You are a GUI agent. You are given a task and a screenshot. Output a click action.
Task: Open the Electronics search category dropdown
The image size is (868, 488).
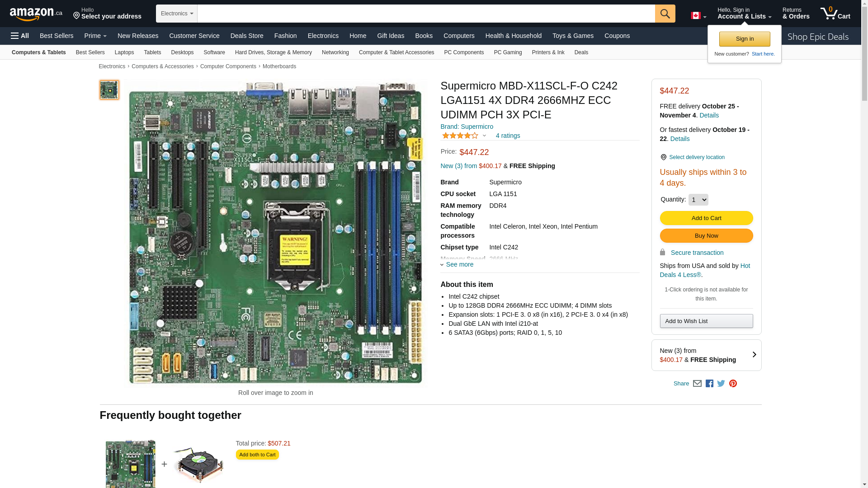pyautogui.click(x=177, y=14)
